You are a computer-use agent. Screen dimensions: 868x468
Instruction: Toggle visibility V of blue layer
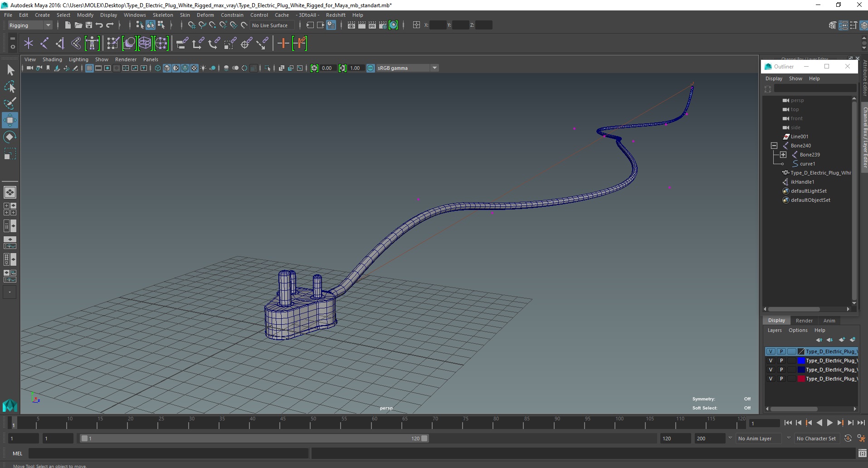click(x=770, y=361)
